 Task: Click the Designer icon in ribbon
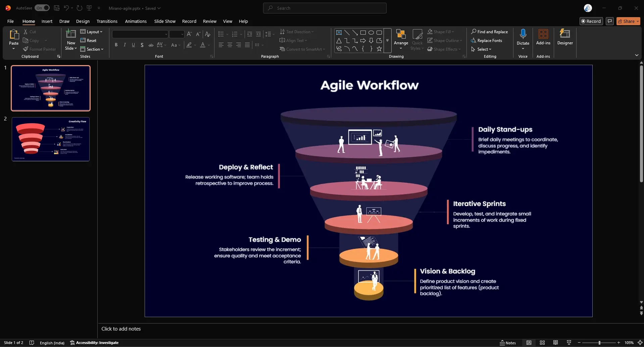tap(565, 34)
